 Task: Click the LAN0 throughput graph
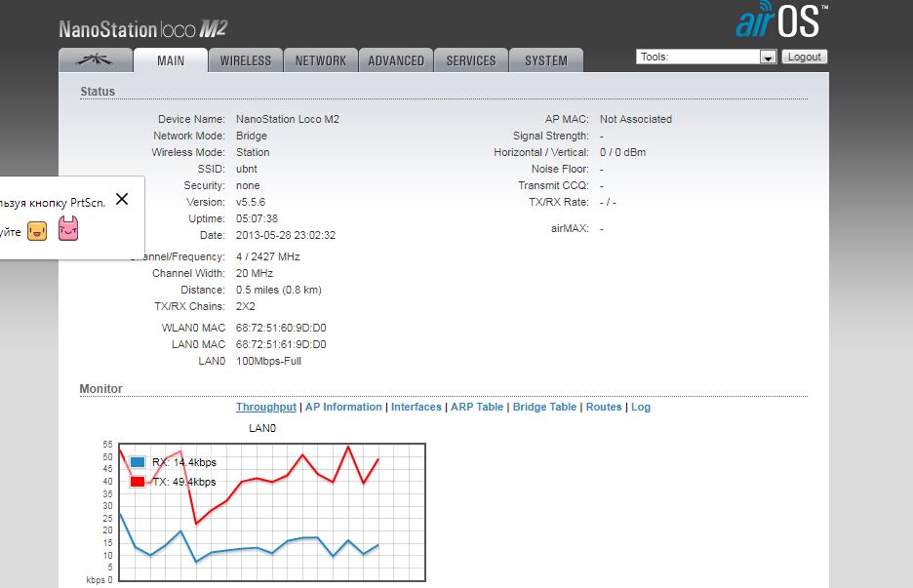[x=272, y=512]
